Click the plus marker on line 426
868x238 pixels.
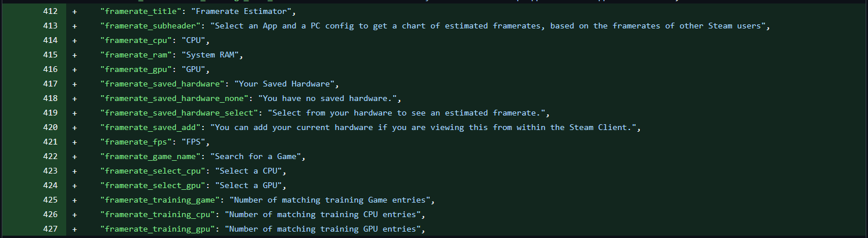click(74, 215)
